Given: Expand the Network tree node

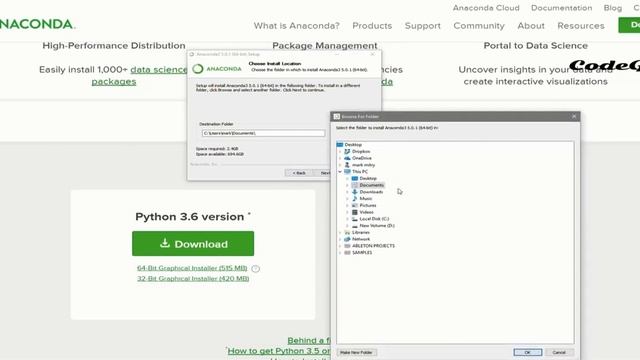Looking at the screenshot, I should pos(340,239).
